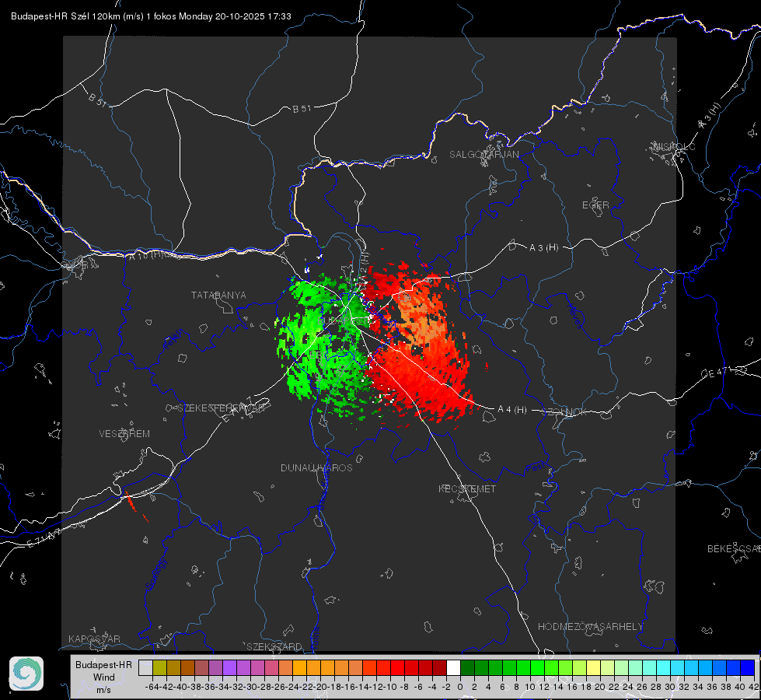
Task: Click the "Budapest-HR Wind m/s" legend caption
Action: 104,677
